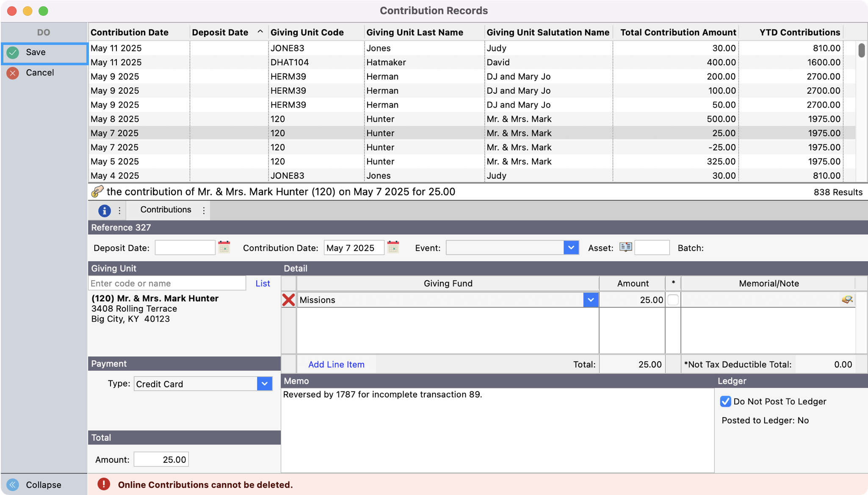Open the Giving Fund dropdown showing Missions

click(x=590, y=300)
